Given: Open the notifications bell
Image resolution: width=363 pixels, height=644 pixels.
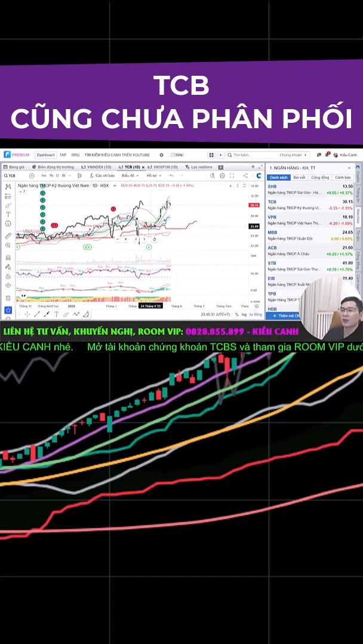Looking at the screenshot, I should (x=327, y=155).
